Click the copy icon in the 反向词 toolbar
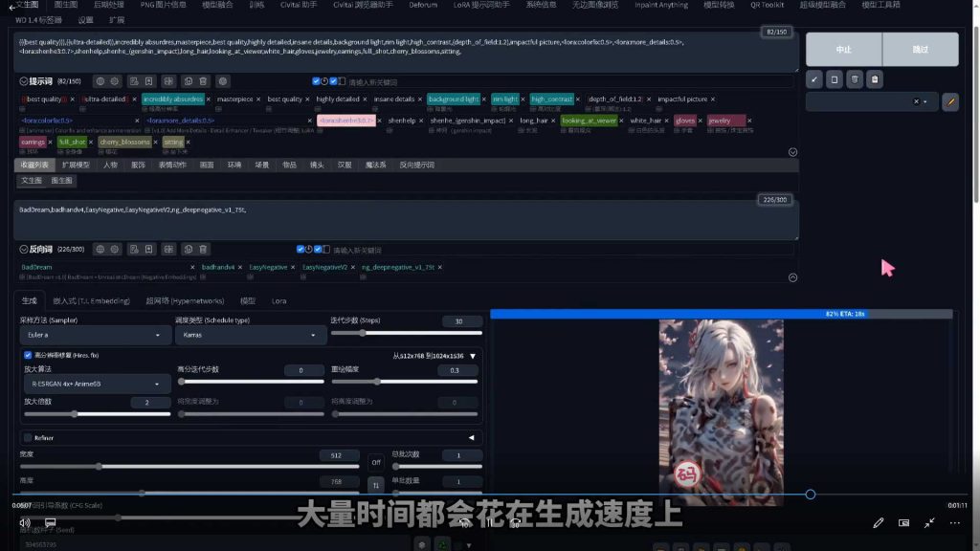 pyautogui.click(x=189, y=250)
